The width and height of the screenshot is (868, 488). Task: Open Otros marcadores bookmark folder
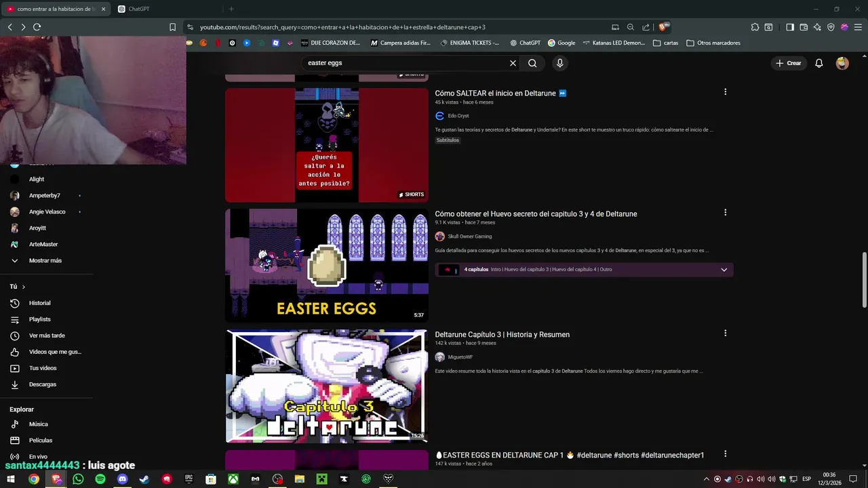713,43
